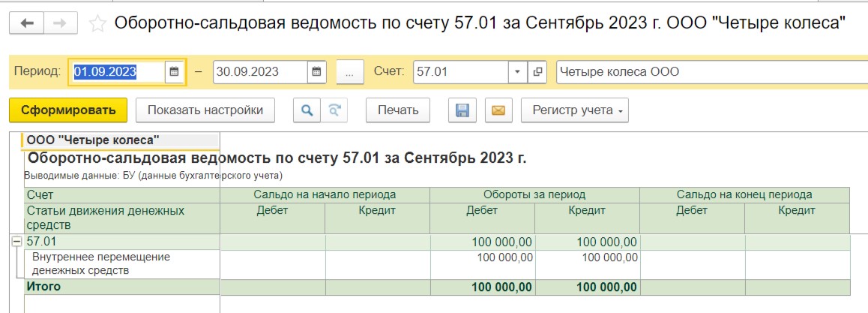Open calendar for start date 01.09.2023
This screenshot has width=868, height=313.
pyautogui.click(x=174, y=71)
